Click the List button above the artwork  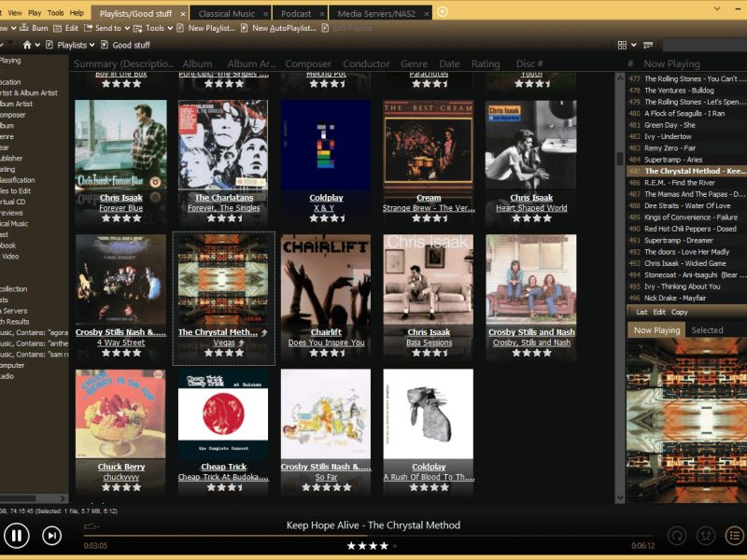(641, 312)
